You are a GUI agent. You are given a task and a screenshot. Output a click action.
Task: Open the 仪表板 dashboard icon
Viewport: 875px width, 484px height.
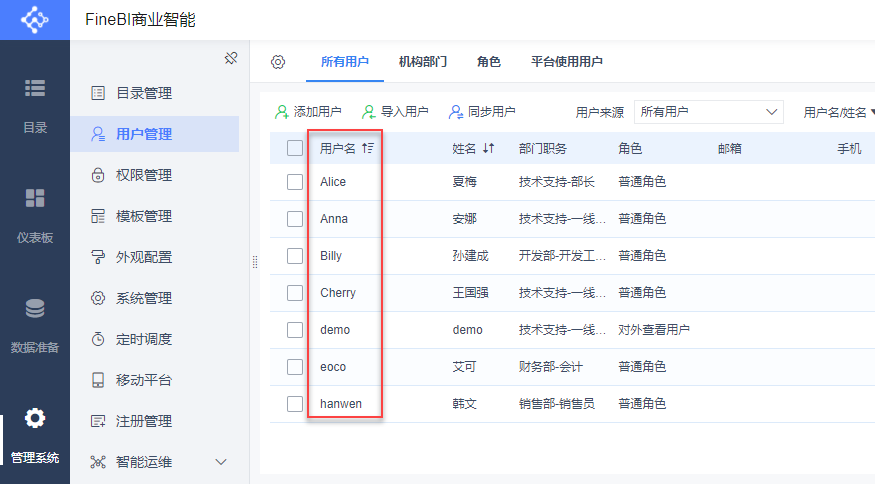pos(35,197)
